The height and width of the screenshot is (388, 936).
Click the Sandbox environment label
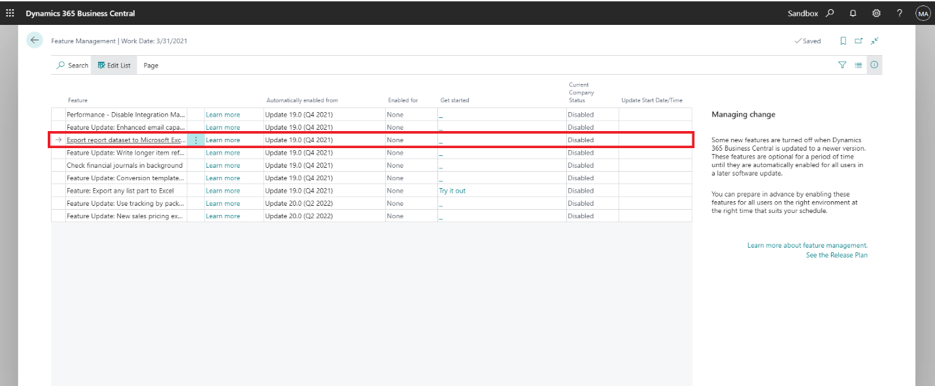(803, 13)
